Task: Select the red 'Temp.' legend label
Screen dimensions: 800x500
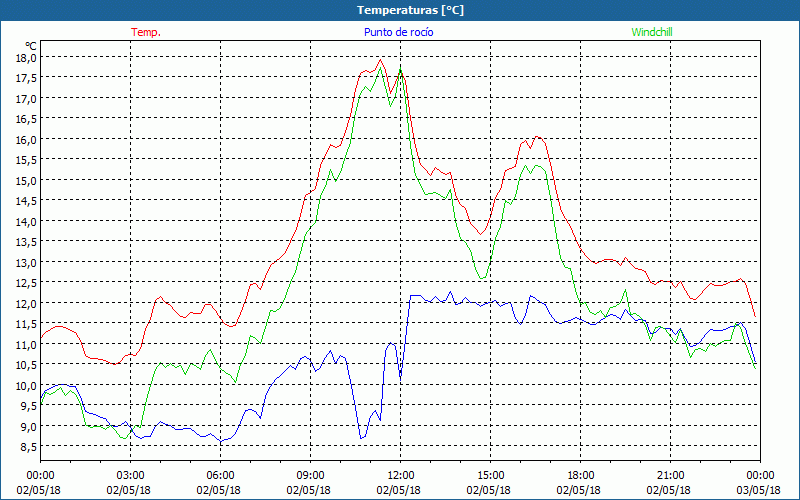Action: tap(146, 32)
